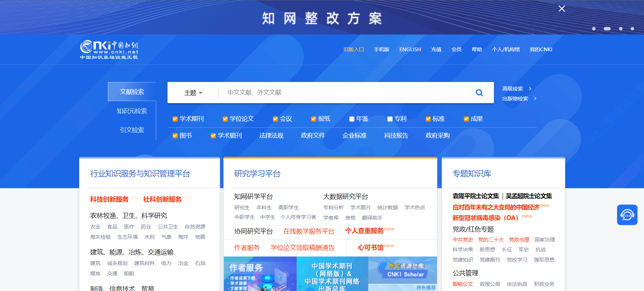644x291 pixels.
Task: Click the last banner carousel dot
Action: pyautogui.click(x=632, y=29)
